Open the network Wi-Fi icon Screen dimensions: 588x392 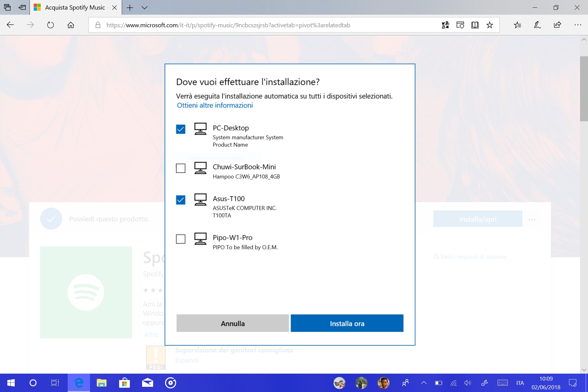coord(454,383)
